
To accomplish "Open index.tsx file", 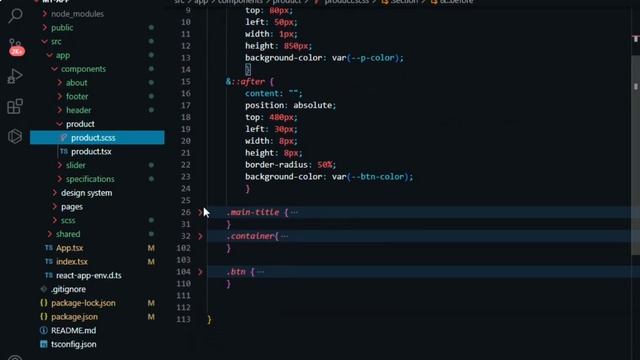I will coord(72,262).
